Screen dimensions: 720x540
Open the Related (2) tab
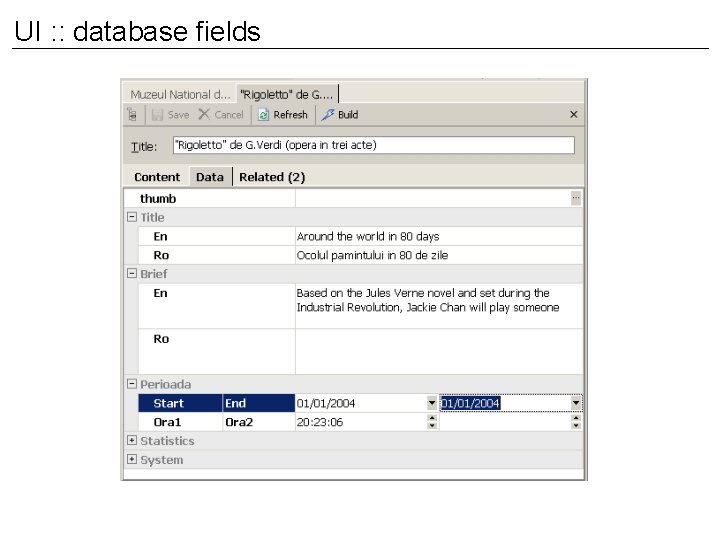pyautogui.click(x=272, y=177)
